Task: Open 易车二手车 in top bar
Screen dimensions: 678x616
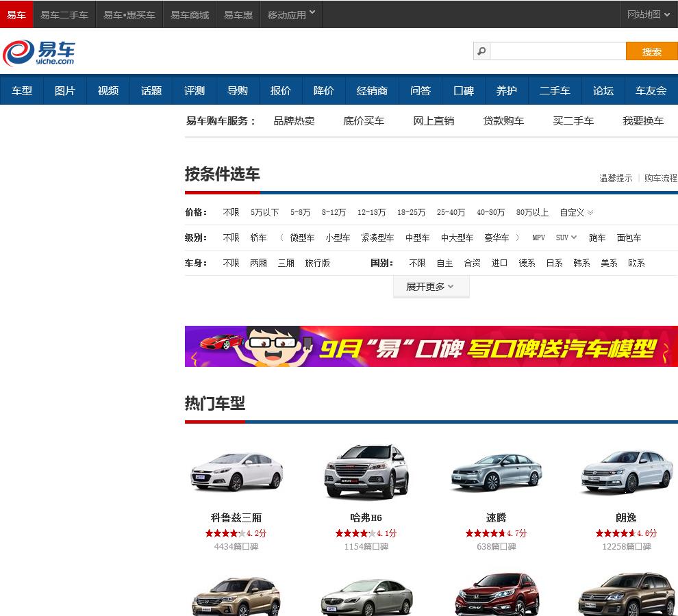Action: coord(64,14)
